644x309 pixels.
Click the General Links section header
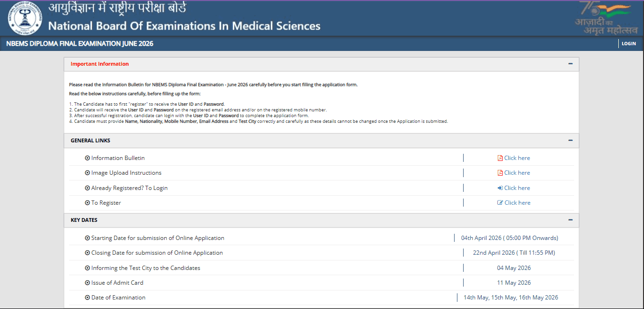pyautogui.click(x=90, y=140)
